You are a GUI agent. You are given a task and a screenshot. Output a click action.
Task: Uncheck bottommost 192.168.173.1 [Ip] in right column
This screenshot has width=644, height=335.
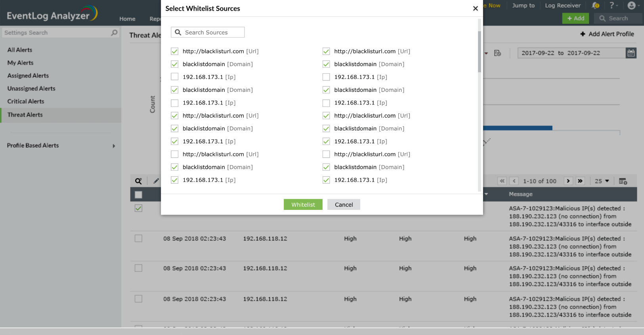[x=326, y=180]
